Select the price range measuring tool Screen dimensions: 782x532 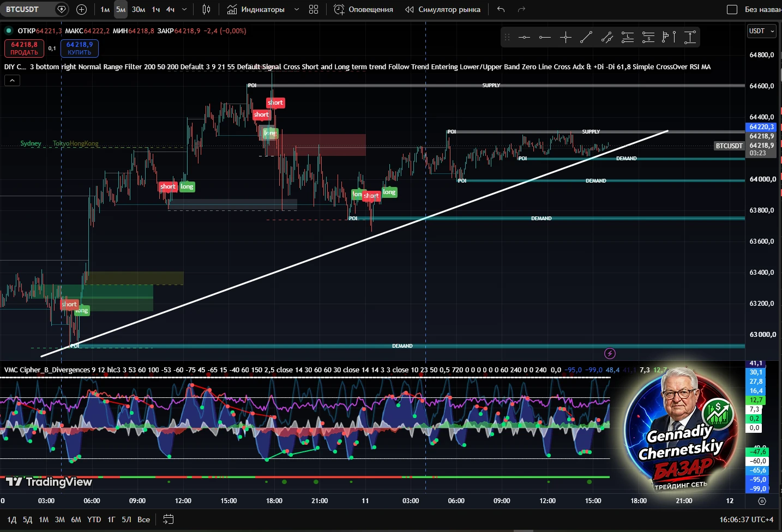point(690,37)
